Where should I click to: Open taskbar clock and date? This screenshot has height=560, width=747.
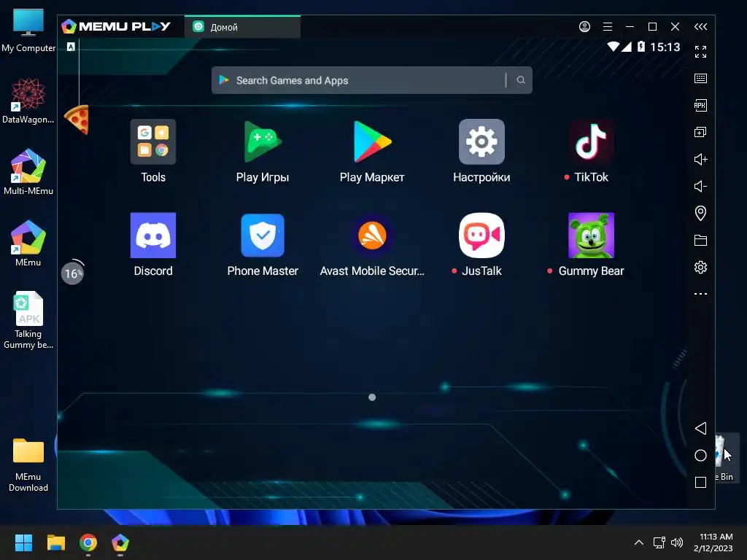[x=713, y=542]
